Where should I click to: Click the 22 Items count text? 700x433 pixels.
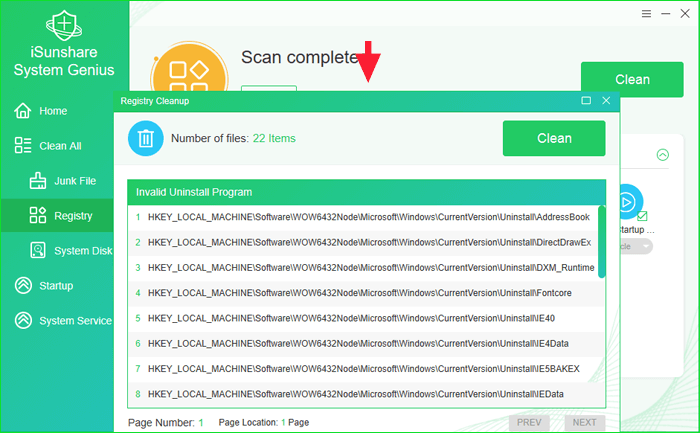[274, 138]
